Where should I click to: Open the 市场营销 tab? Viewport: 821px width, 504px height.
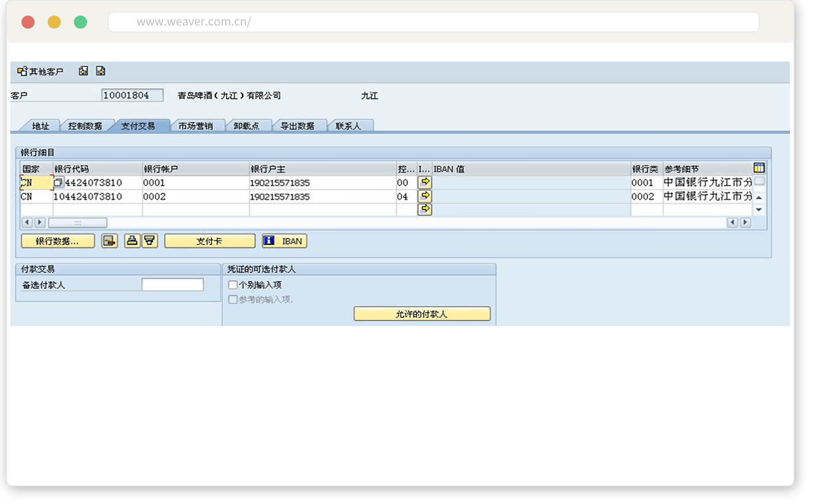[195, 126]
